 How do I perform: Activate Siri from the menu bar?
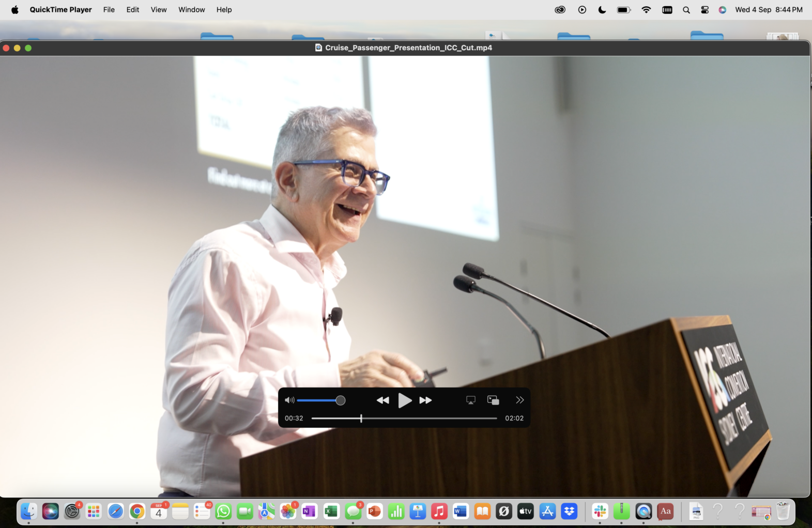(x=723, y=10)
